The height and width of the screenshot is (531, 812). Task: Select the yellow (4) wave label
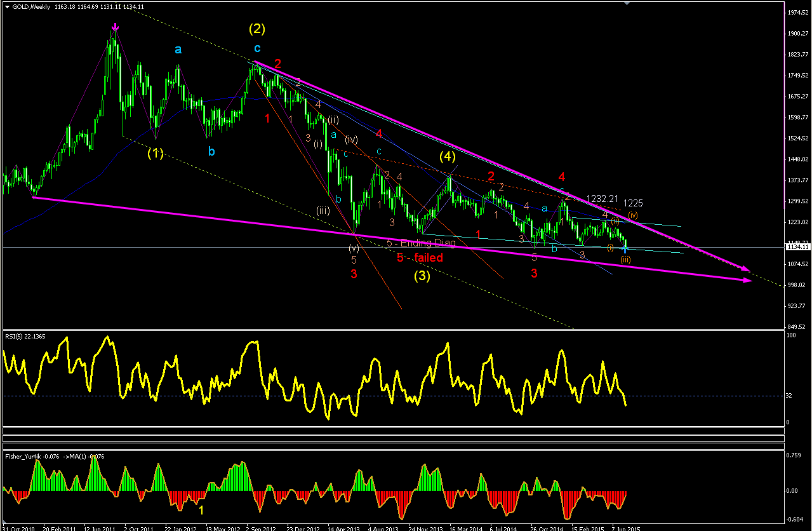click(x=447, y=156)
